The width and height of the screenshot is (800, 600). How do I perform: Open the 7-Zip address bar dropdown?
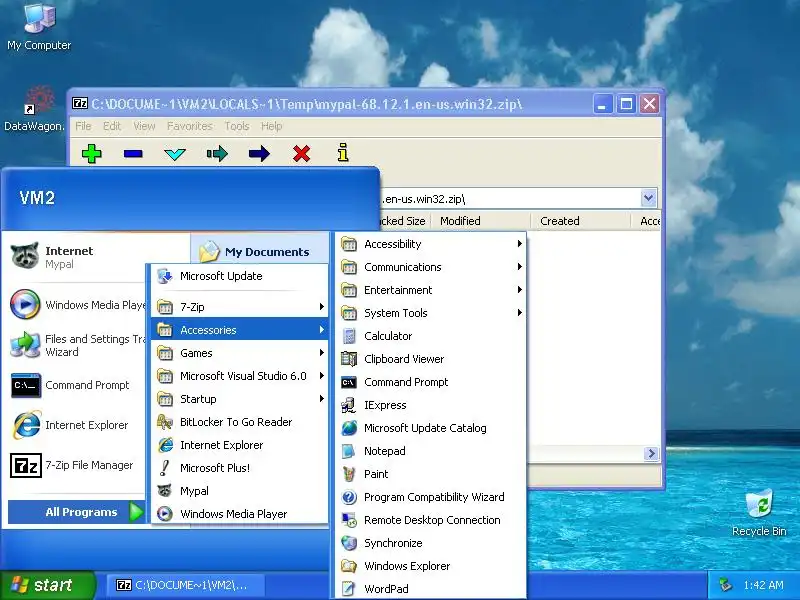tap(648, 198)
